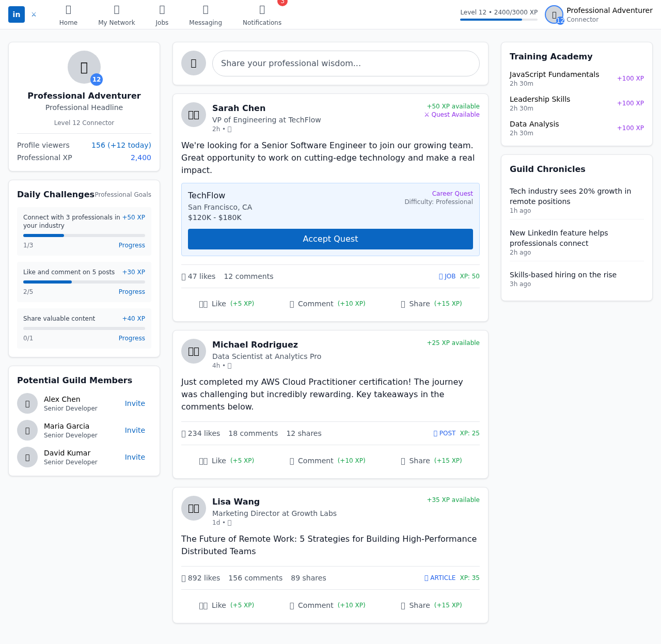Accept the TechFlow Career Quest
The height and width of the screenshot is (644, 661).
coord(330,239)
